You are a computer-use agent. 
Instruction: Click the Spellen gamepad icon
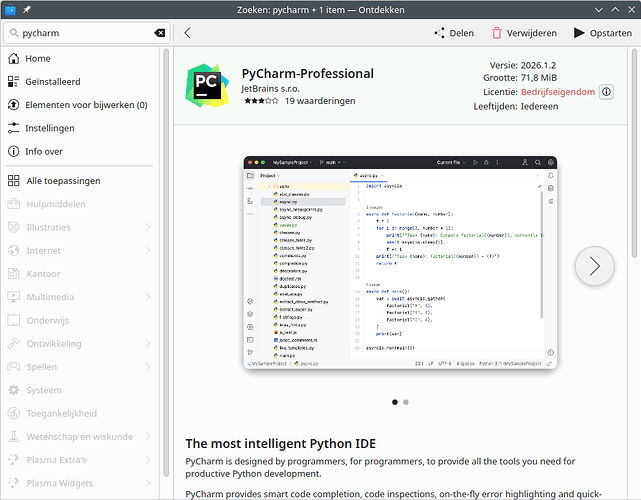coord(13,367)
